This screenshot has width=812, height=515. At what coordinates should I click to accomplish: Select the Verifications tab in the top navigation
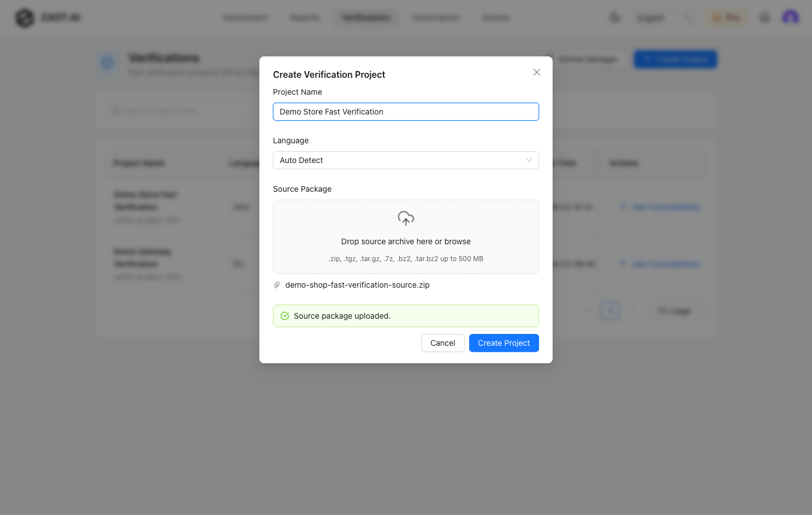click(366, 17)
